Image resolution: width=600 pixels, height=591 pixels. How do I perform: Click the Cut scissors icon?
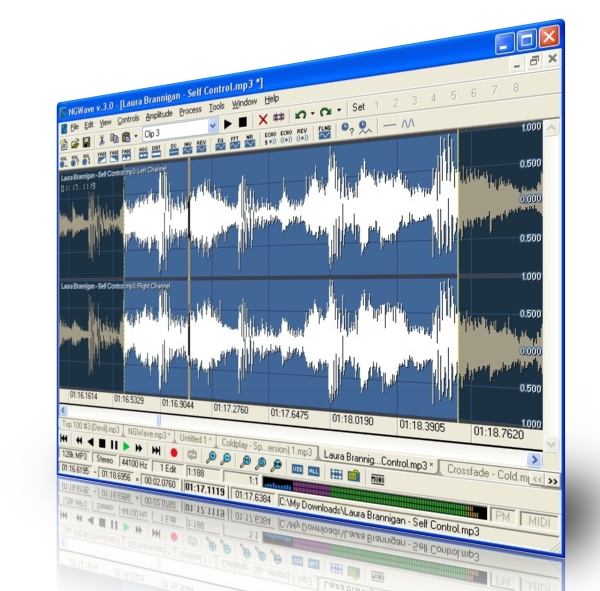102,140
